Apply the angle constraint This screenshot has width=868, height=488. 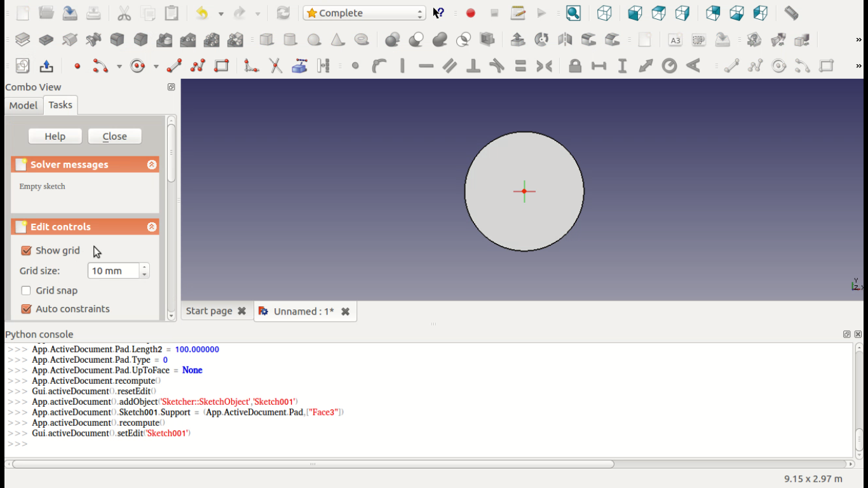pyautogui.click(x=693, y=66)
